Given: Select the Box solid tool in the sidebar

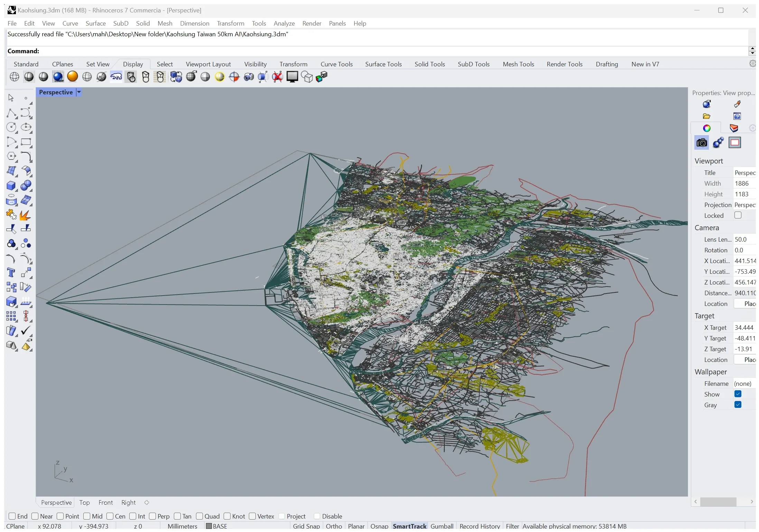Looking at the screenshot, I should click(11, 186).
